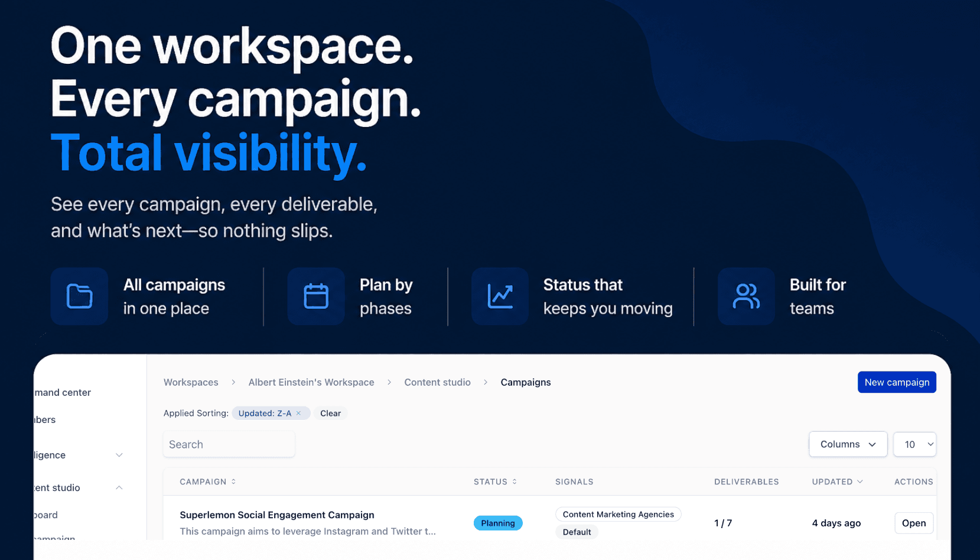Sort by the Campaign column arrows
The image size is (980, 560).
[233, 481]
